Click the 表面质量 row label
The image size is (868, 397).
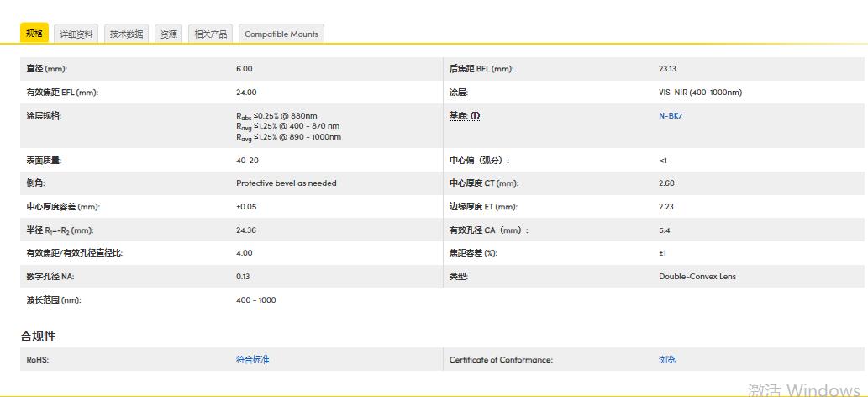[x=45, y=161]
